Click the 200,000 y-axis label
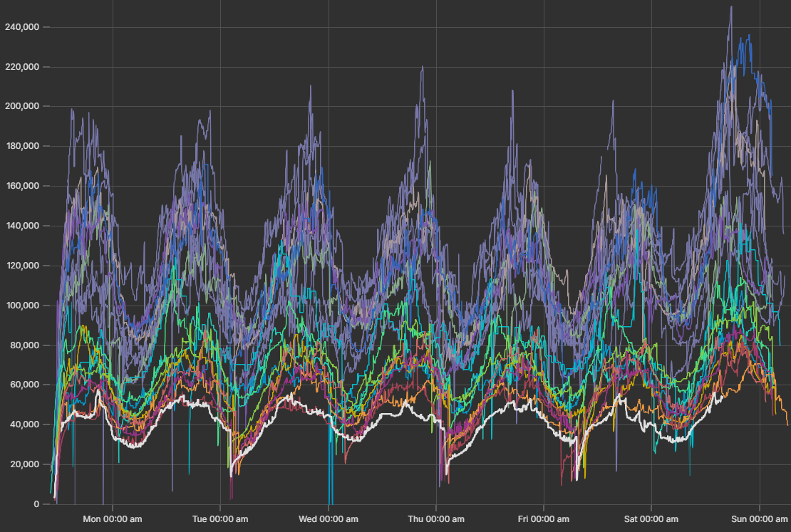 (x=22, y=106)
